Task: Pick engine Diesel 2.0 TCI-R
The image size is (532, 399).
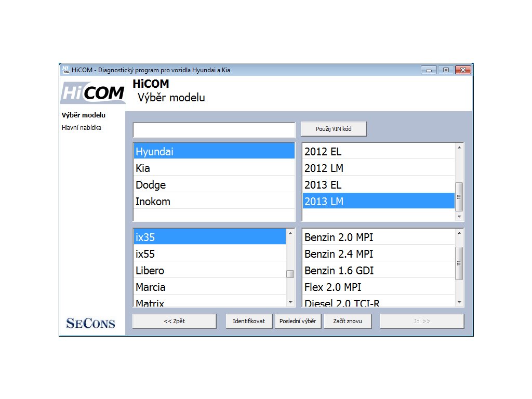Action: coord(379,302)
